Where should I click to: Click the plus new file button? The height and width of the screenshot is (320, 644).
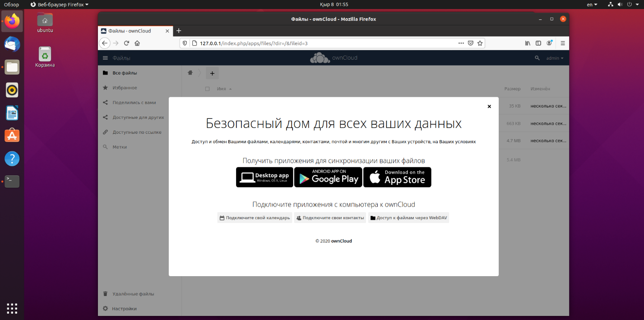(212, 73)
